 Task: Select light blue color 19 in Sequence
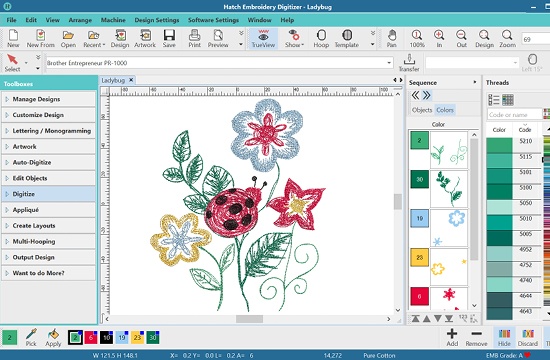tap(420, 218)
